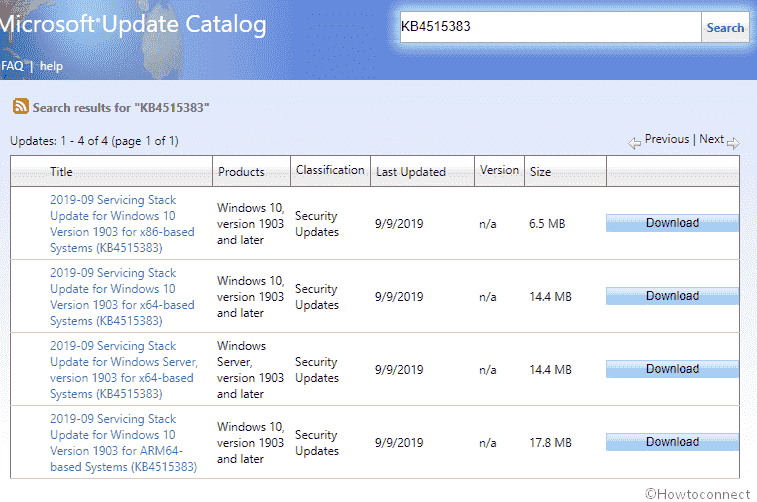Select the 'Search results for "KB4515383"' heading
The image size is (757, 502).
tap(121, 107)
